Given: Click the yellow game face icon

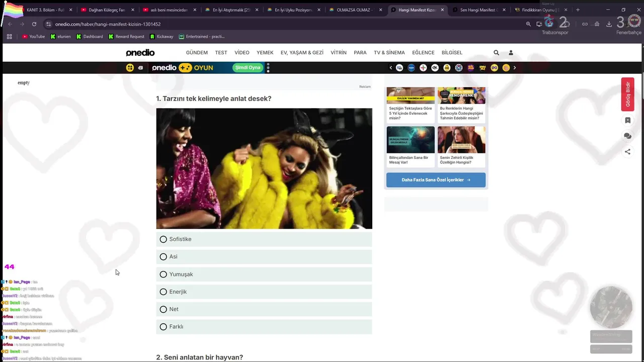Looking at the screenshot, I should (130, 68).
